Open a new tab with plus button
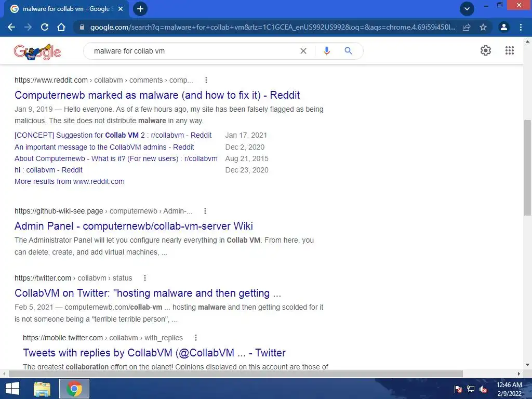The width and height of the screenshot is (532, 399). [140, 9]
